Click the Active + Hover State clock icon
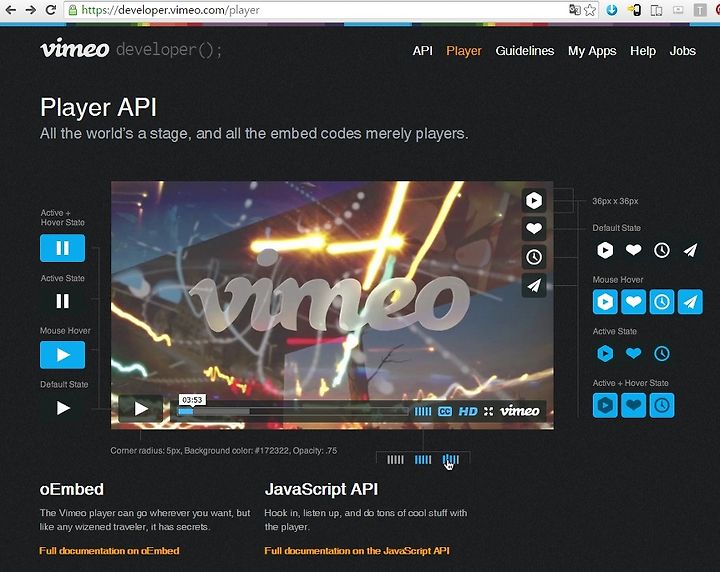720x572 pixels. point(662,405)
